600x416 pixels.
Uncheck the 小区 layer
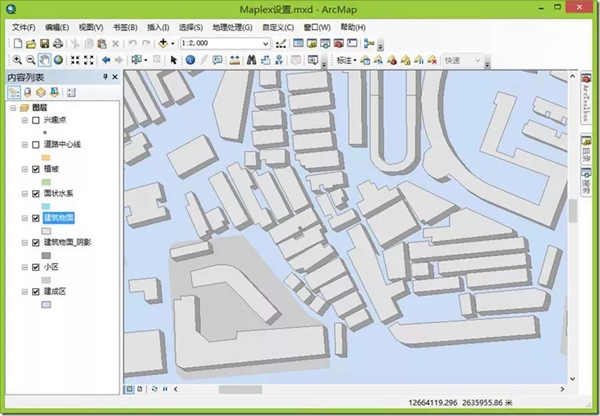tap(36, 267)
